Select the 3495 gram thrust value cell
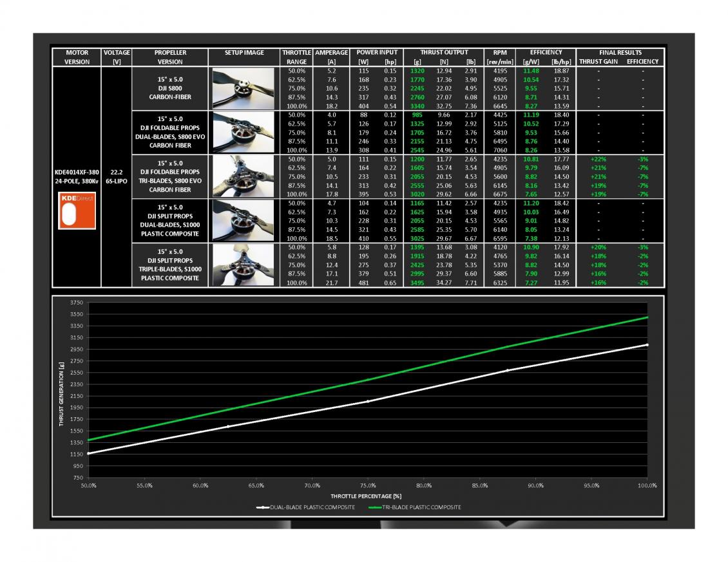Screen dimensions: 728x562 coord(417,283)
